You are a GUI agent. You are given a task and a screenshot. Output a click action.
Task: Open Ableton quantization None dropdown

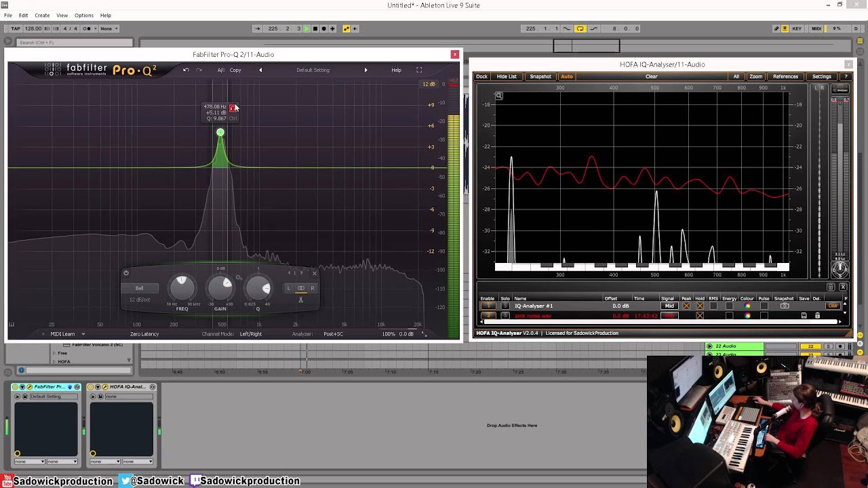point(108,28)
